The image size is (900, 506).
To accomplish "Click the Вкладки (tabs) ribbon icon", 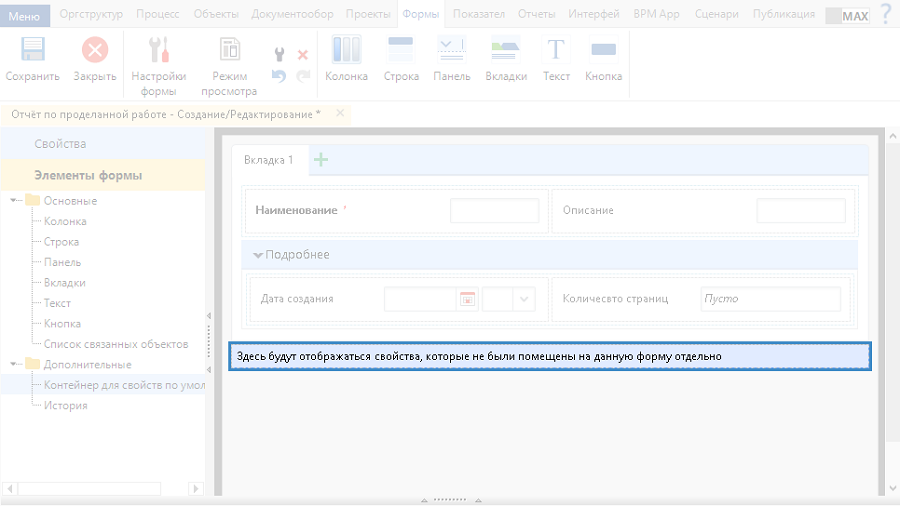I will coord(506,52).
